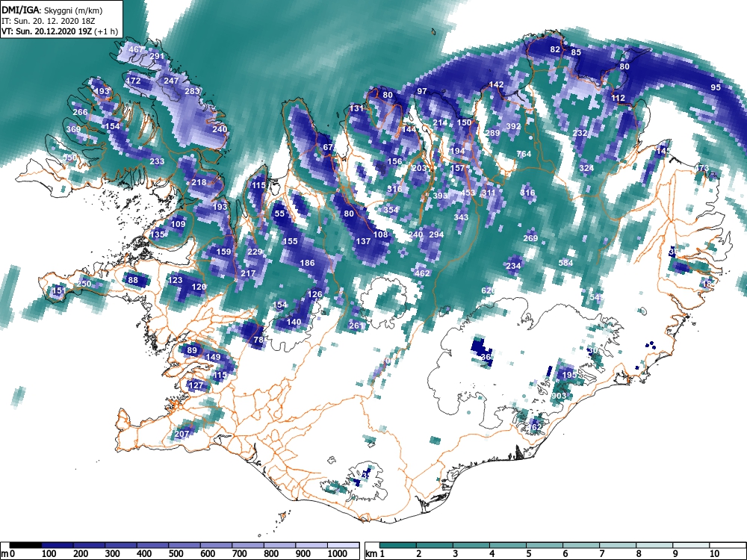Click the dark navy 100 m legend swatch
Viewport: 747px width, 560px height.
pyautogui.click(x=58, y=545)
